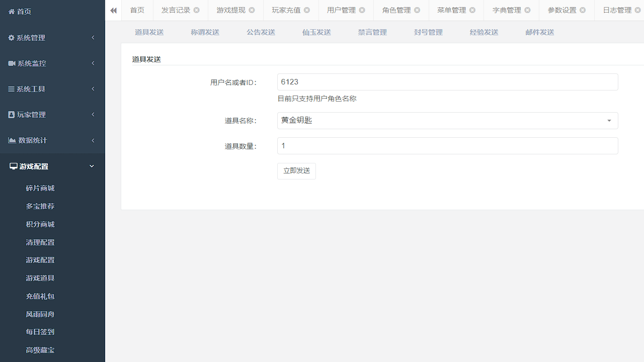
Task: Open the 封号管理 page
Action: click(x=428, y=32)
